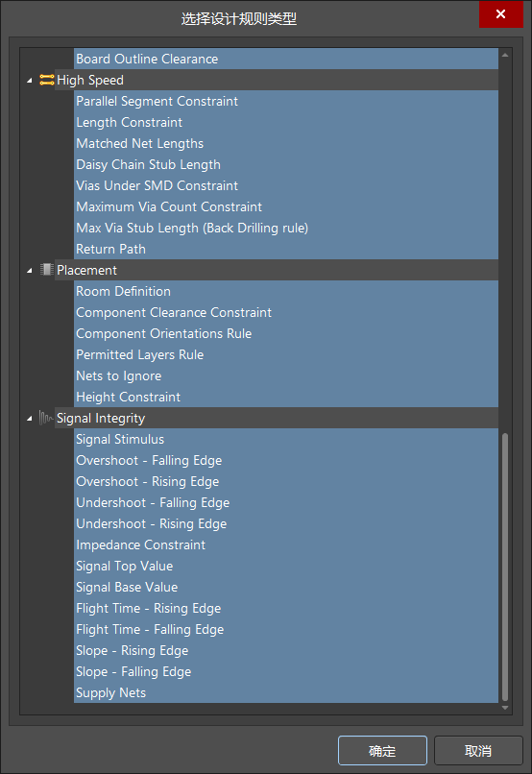Collapse the High Speed tree node
The width and height of the screenshot is (532, 774).
click(30, 80)
